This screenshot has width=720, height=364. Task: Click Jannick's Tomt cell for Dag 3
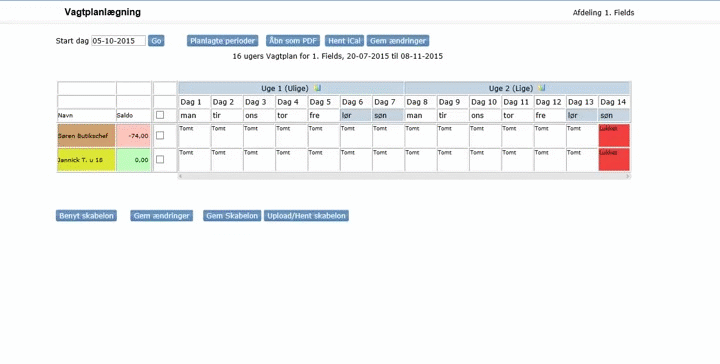click(x=259, y=159)
